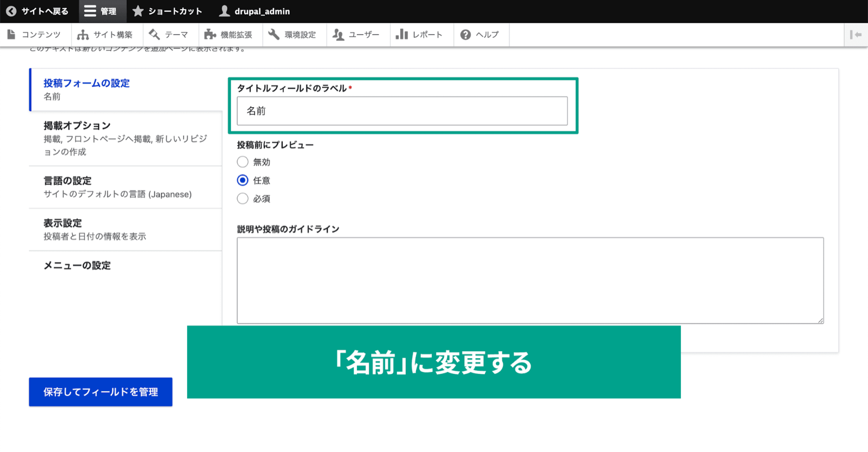Click the 説明や投稿のガイドライン textarea
868x452 pixels.
tap(530, 280)
